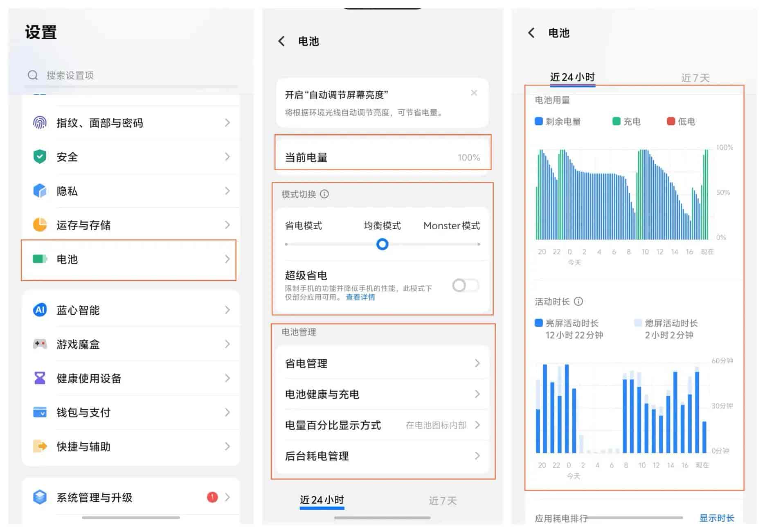Go back from the middle 电池 screen

(281, 41)
